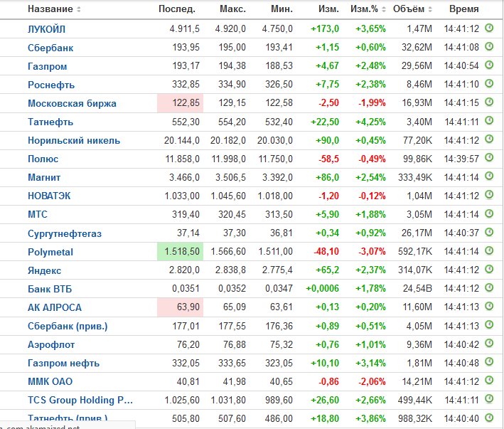Click the 14:39:57 time in Полюс row
Screen dimensions: 504x429
click(461, 159)
